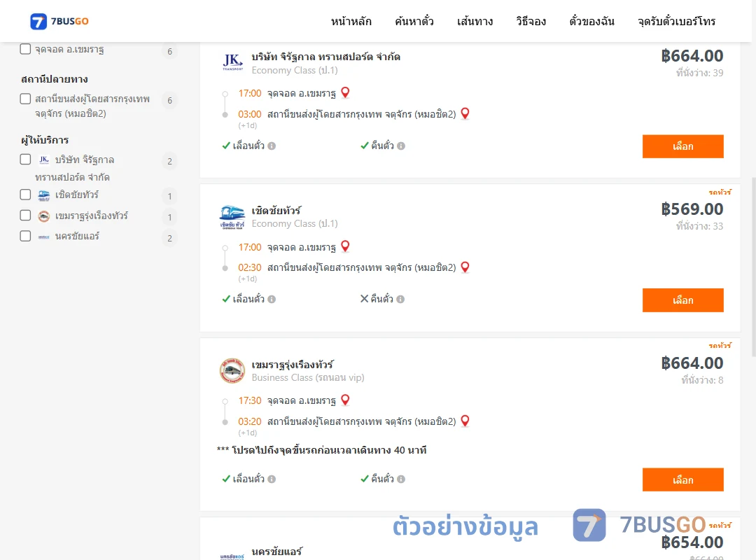Open the หน้าหลัก menu item
The height and width of the screenshot is (560, 756).
[x=351, y=21]
